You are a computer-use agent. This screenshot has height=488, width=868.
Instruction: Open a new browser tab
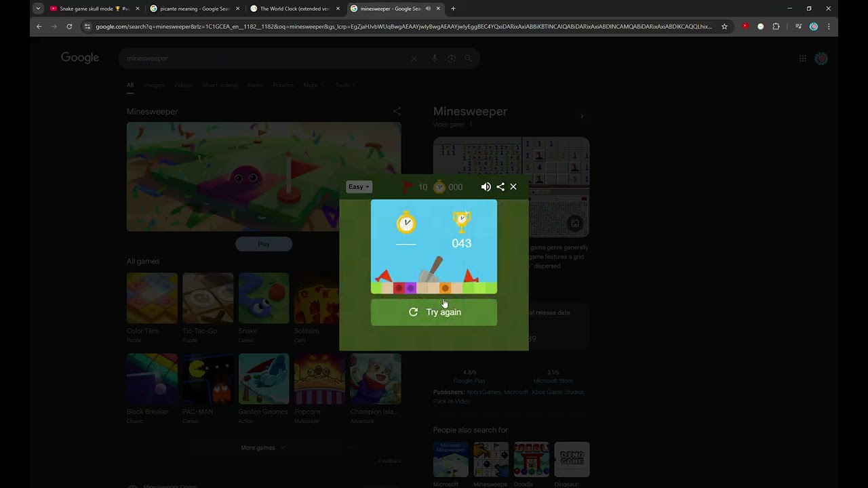453,9
